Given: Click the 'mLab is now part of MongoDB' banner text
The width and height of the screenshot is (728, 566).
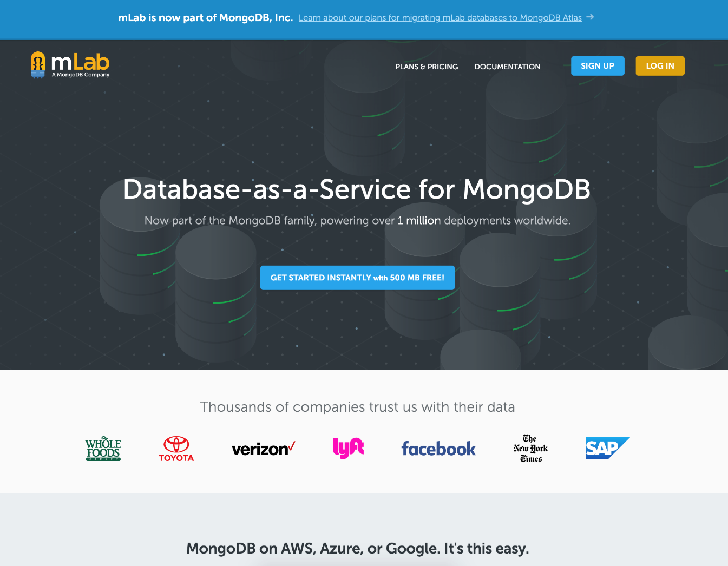Looking at the screenshot, I should pos(205,18).
